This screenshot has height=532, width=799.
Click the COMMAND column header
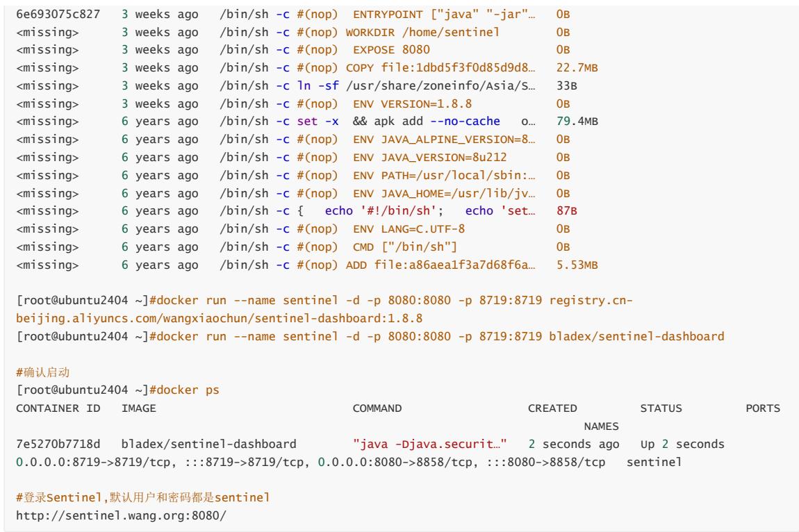[377, 408]
